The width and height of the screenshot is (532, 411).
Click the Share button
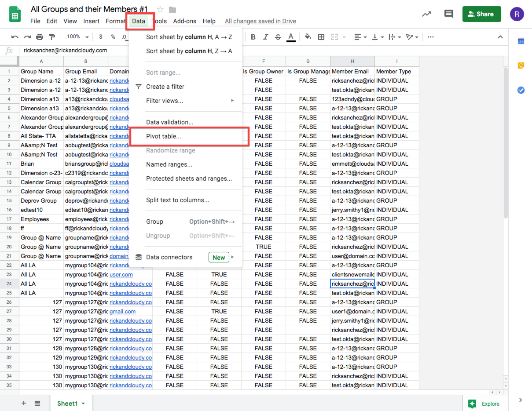(481, 14)
